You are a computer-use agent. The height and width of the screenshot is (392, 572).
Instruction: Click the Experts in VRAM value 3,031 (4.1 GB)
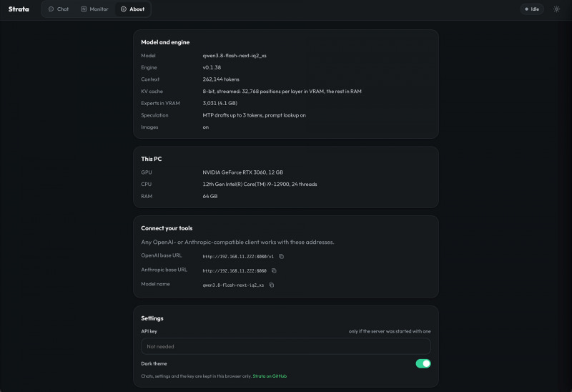(220, 103)
